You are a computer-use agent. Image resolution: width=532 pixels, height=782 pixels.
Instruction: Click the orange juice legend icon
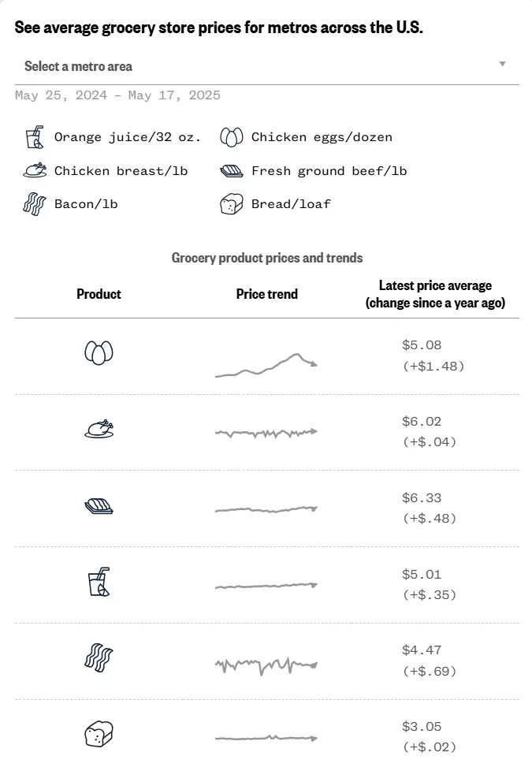(33, 137)
